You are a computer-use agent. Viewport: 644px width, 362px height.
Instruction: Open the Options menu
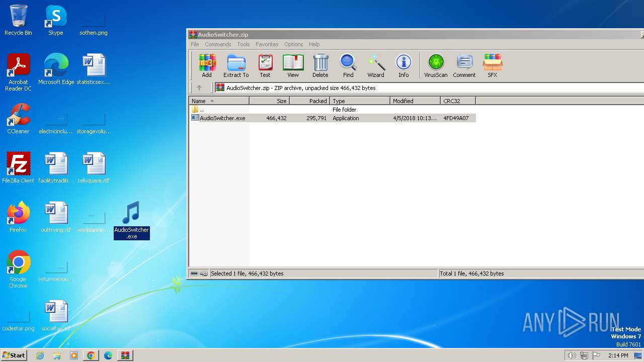point(293,44)
